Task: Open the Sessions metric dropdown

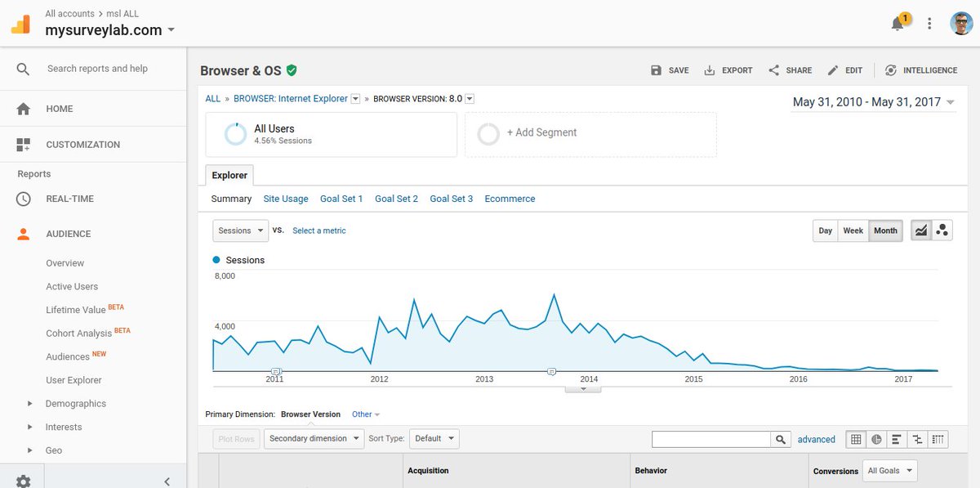Action: point(239,231)
